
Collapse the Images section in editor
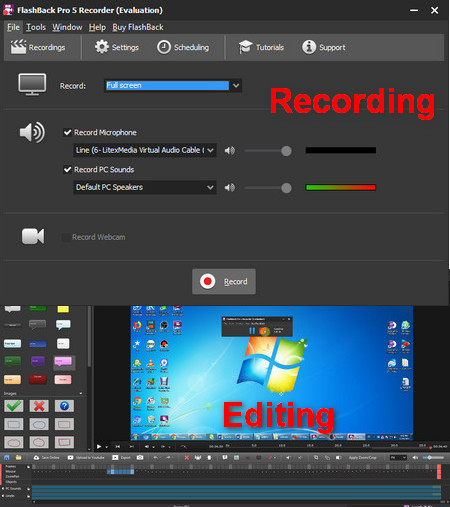(x=81, y=394)
